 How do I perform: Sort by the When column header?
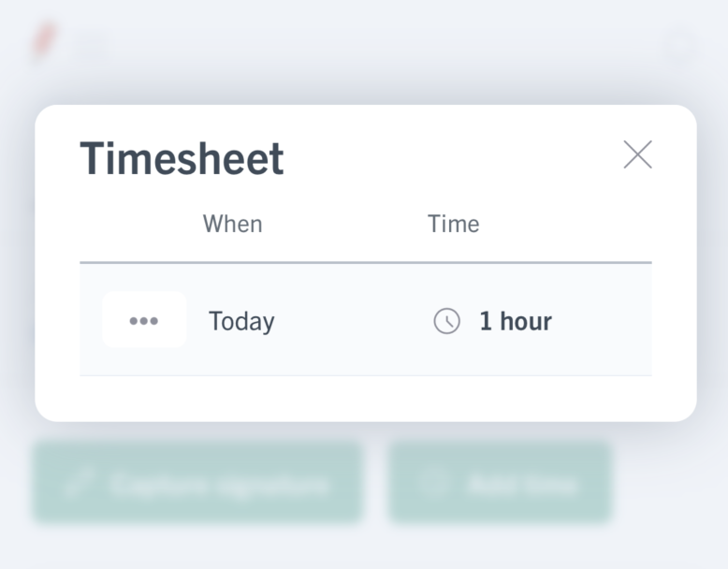[233, 224]
